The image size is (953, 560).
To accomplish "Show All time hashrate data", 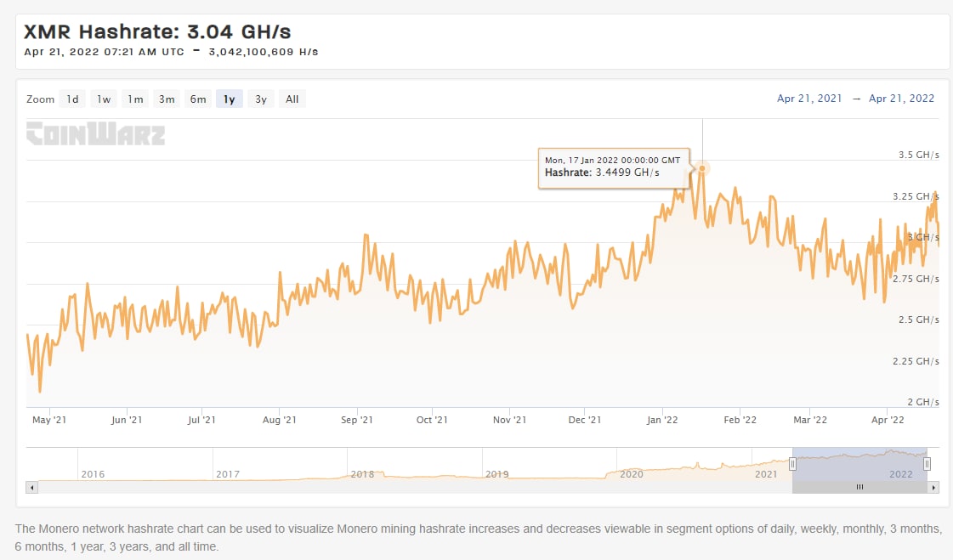I will [x=292, y=99].
